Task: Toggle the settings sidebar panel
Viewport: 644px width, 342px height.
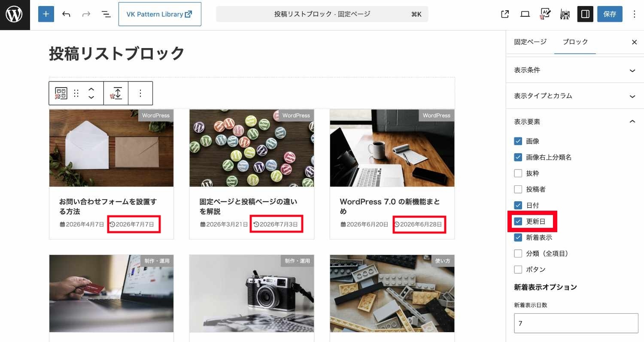Action: pyautogui.click(x=585, y=14)
